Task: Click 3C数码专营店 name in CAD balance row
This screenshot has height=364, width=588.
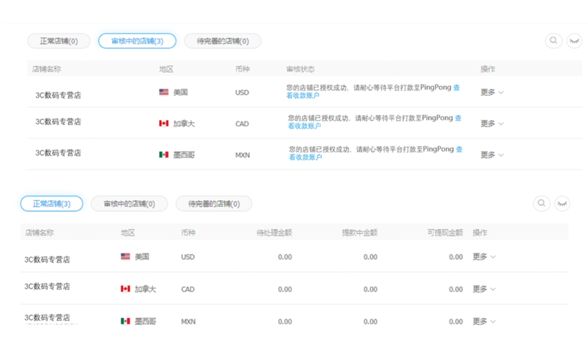Action: click(47, 286)
